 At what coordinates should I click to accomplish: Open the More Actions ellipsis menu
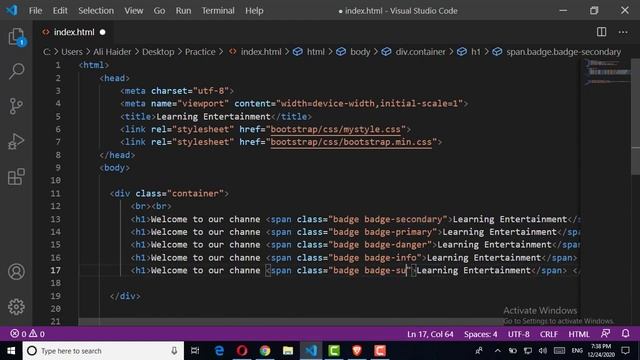(623, 32)
